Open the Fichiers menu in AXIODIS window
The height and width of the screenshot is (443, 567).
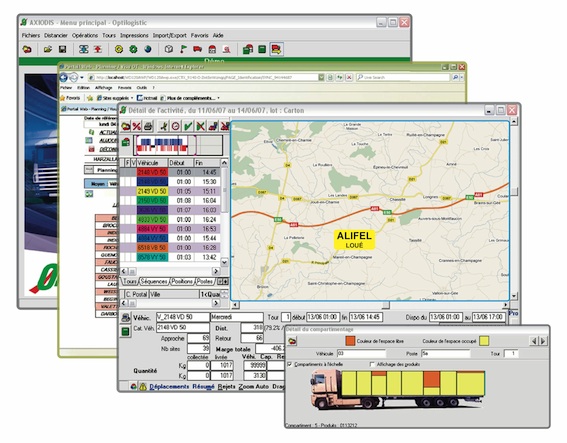31,35
